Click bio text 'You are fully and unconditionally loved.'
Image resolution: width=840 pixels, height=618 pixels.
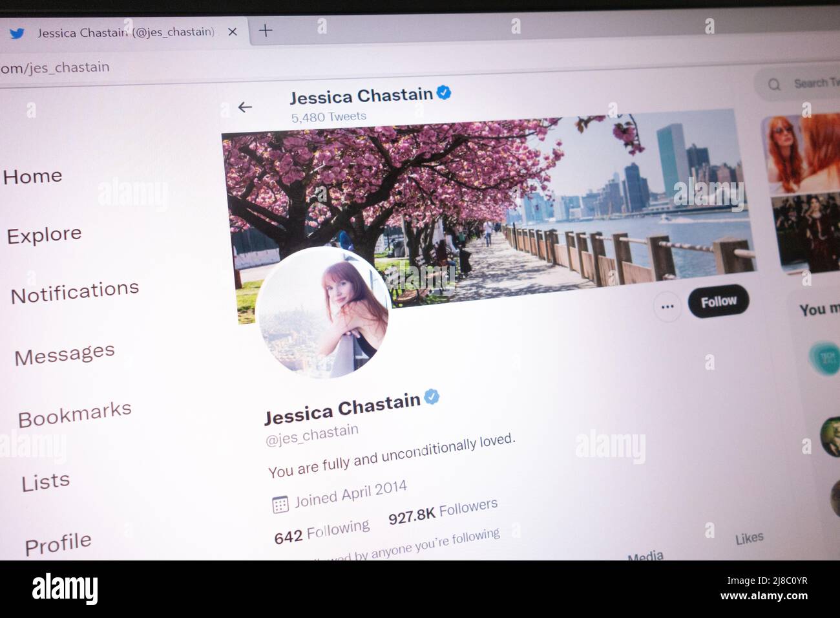392,456
